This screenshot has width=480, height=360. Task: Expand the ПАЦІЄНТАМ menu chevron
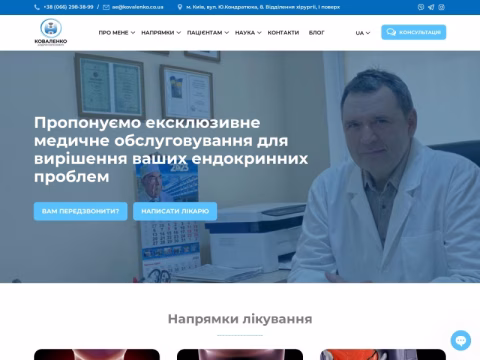tap(227, 33)
